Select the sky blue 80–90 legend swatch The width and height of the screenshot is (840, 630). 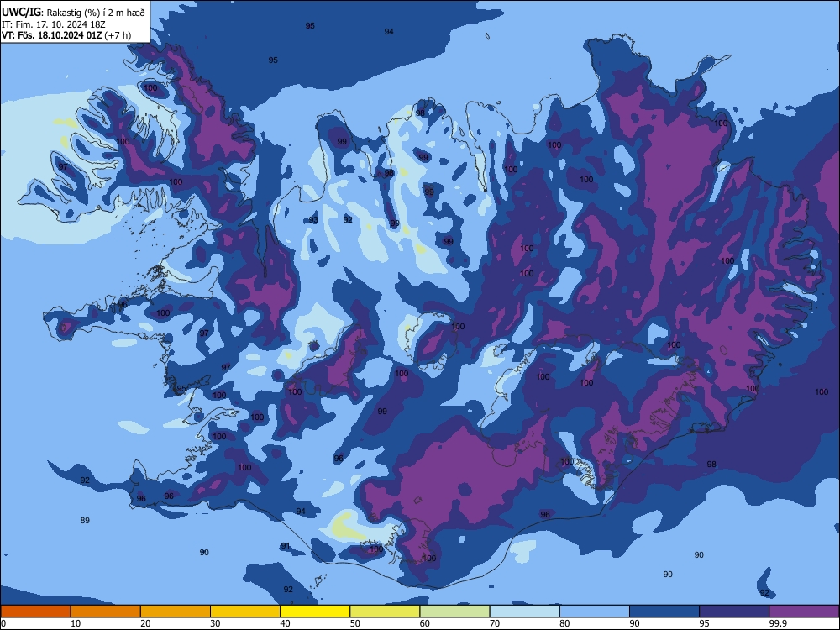[x=595, y=612]
